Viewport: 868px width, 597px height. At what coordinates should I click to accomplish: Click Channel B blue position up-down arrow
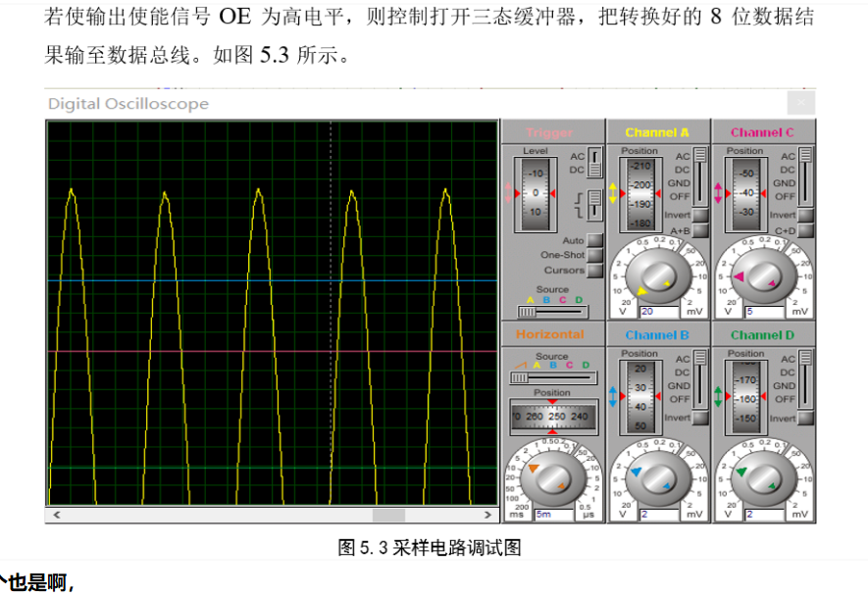coord(613,396)
